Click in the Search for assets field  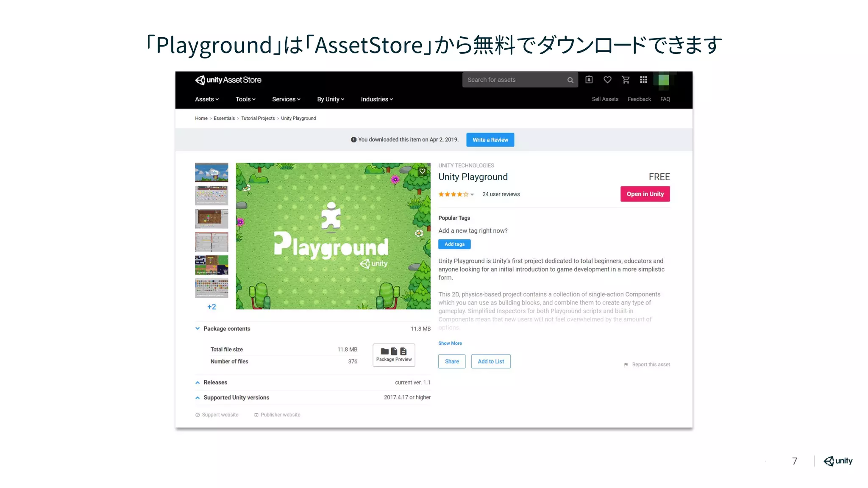click(x=520, y=80)
